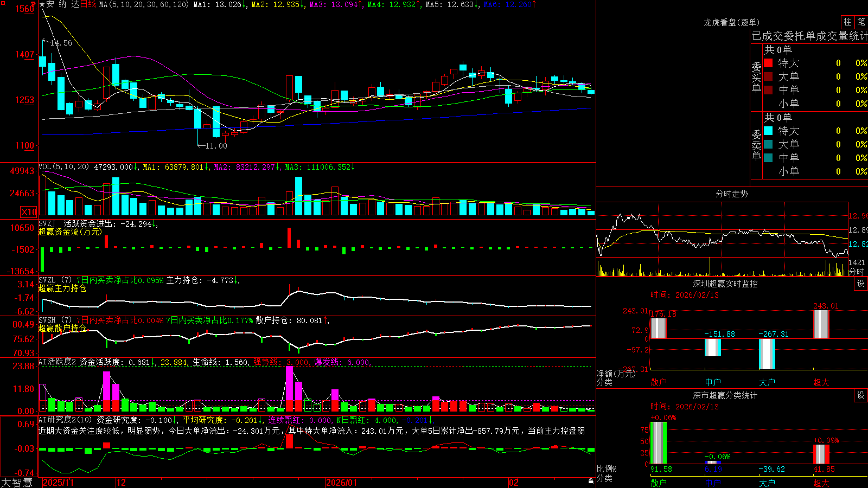Viewport: 868px width, 488px height.
Task: Click the 2025/11 date marker on timeline
Action: point(58,483)
